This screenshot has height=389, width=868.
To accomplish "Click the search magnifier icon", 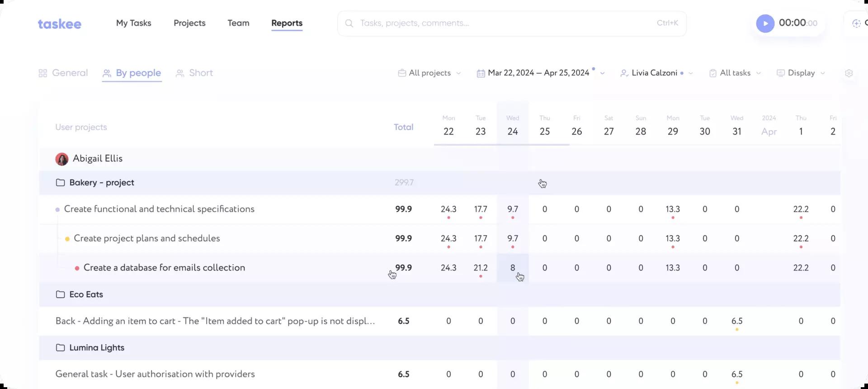I will click(x=349, y=24).
